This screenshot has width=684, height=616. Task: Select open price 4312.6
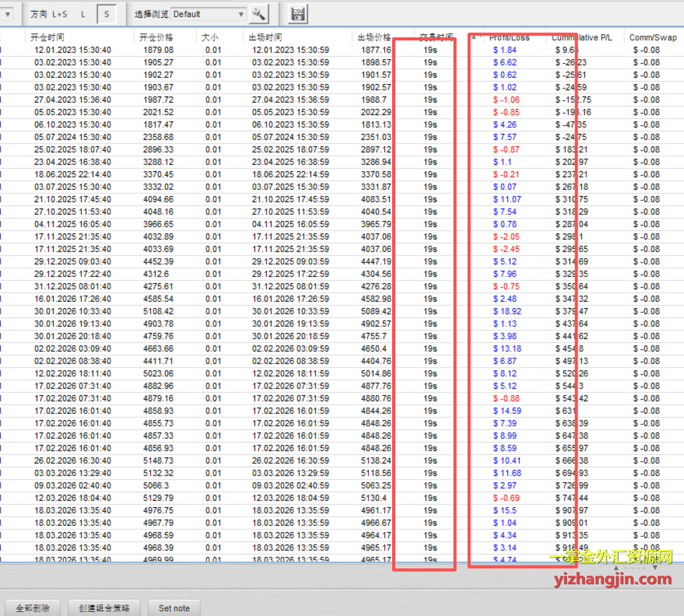click(156, 274)
